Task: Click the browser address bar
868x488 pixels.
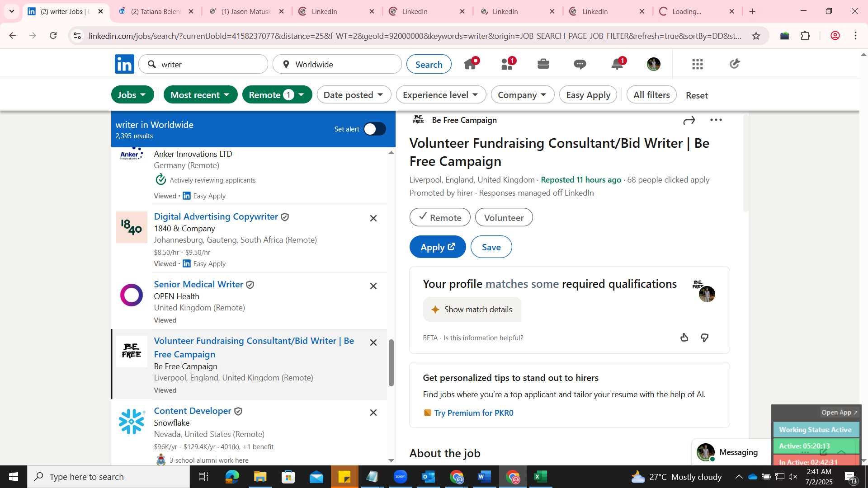Action: [x=415, y=36]
